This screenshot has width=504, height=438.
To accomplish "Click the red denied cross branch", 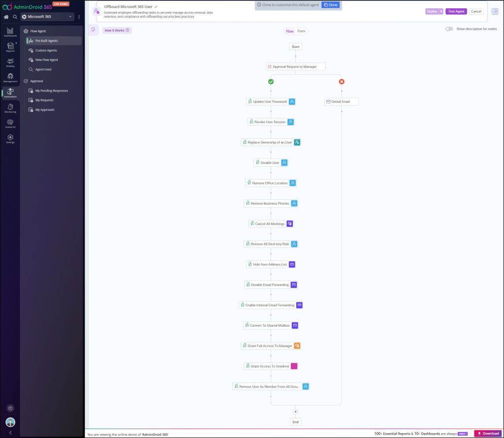I will tap(342, 82).
